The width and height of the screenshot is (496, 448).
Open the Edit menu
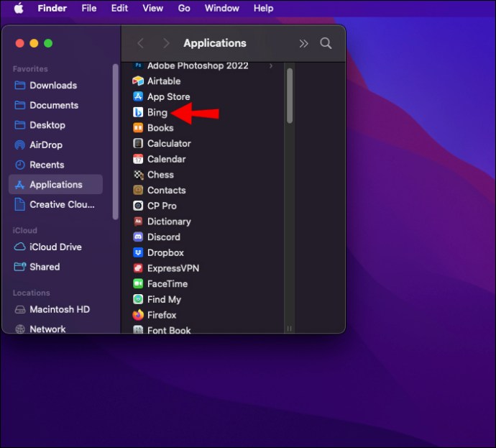119,8
